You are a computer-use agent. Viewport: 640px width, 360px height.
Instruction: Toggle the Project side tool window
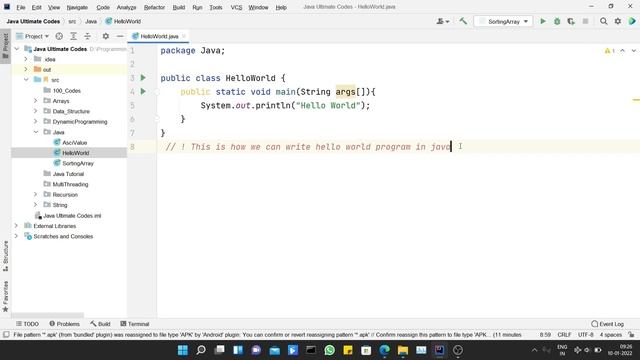tap(5, 45)
